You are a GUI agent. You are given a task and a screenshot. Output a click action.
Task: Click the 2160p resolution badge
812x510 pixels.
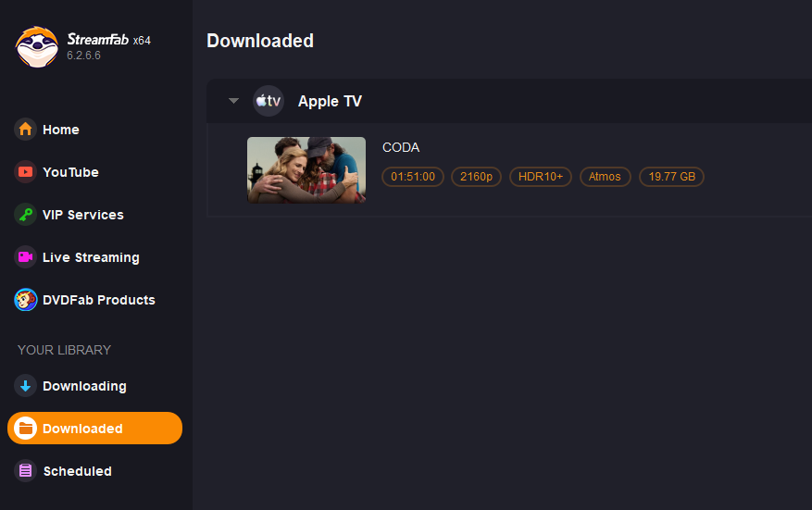pos(476,176)
